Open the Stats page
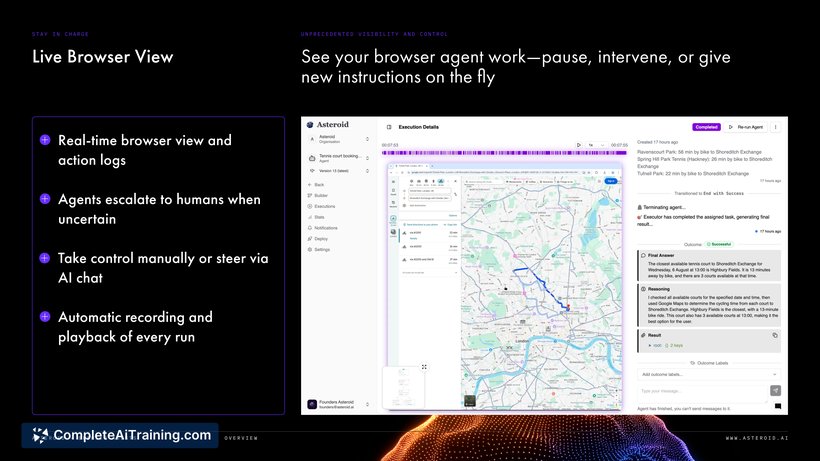This screenshot has height=461, width=820. point(316,217)
